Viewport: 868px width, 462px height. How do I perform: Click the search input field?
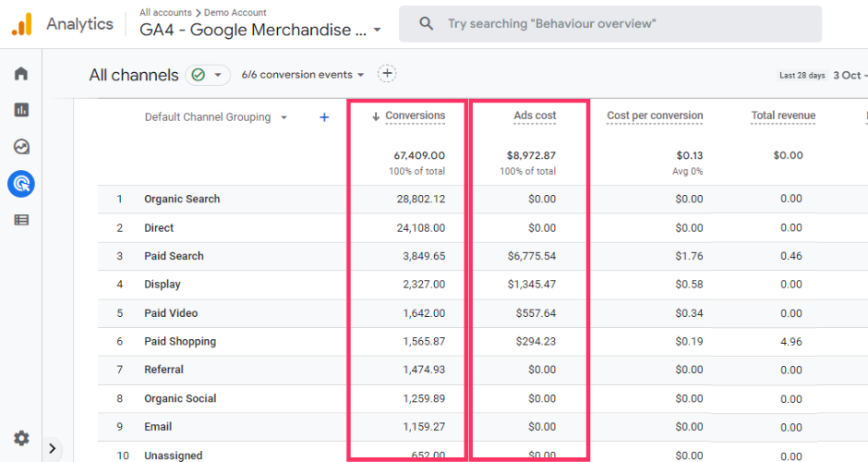[609, 24]
